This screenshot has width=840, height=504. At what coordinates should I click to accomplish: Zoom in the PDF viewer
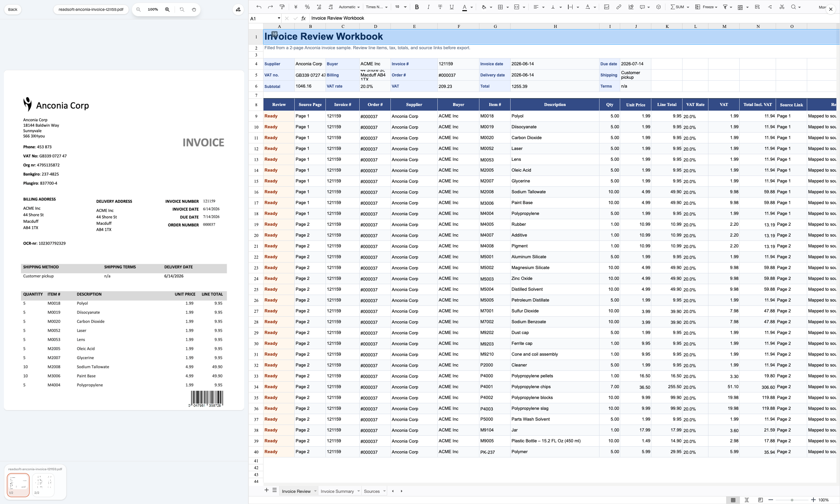tap(167, 10)
